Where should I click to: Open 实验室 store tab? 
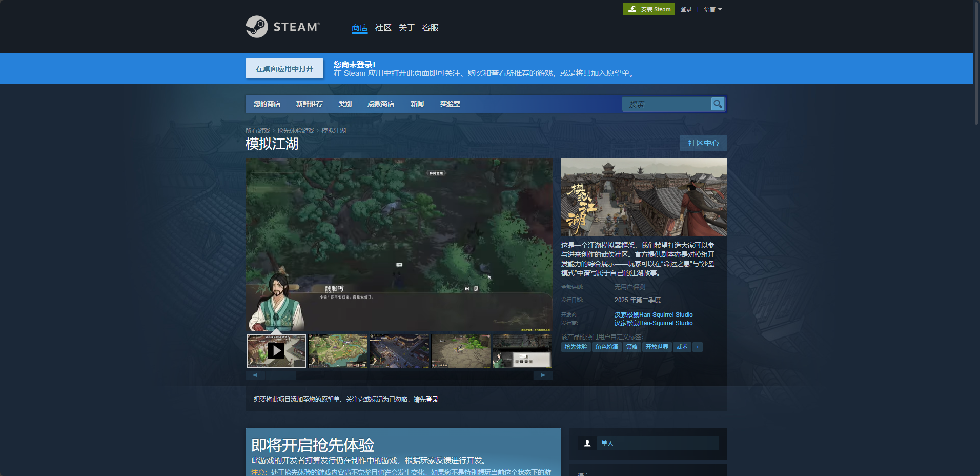450,104
